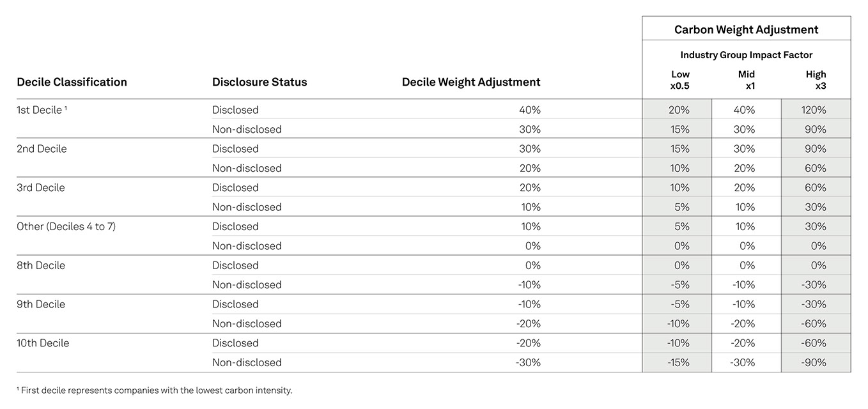Select the Decile Weight Adjustment column header
This screenshot has height=409, width=868.
point(471,82)
